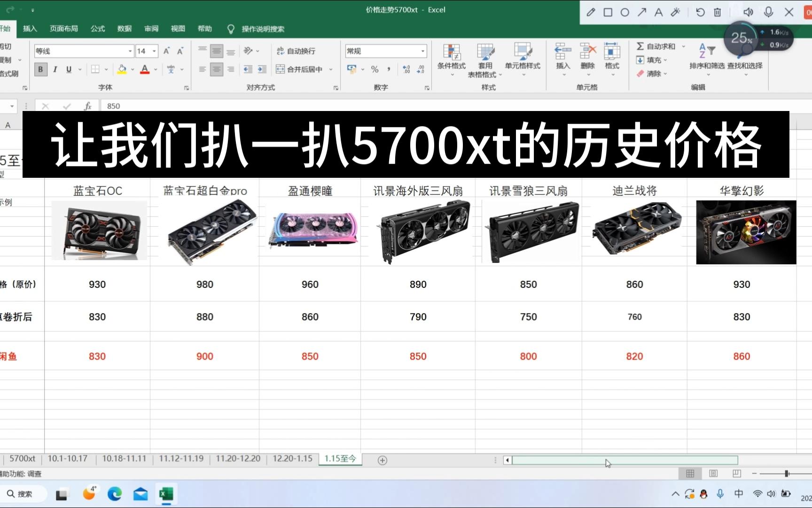Align text right icon
The width and height of the screenshot is (812, 508).
(x=231, y=70)
